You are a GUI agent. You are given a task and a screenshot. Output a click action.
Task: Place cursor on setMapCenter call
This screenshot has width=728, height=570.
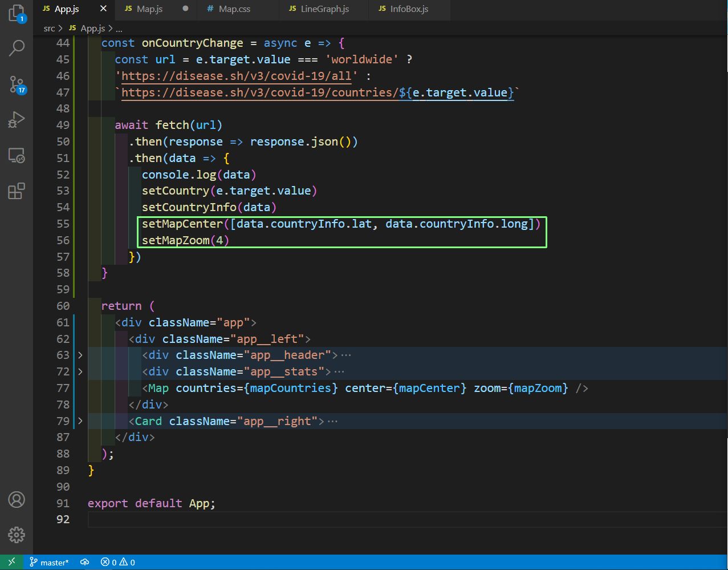click(341, 224)
